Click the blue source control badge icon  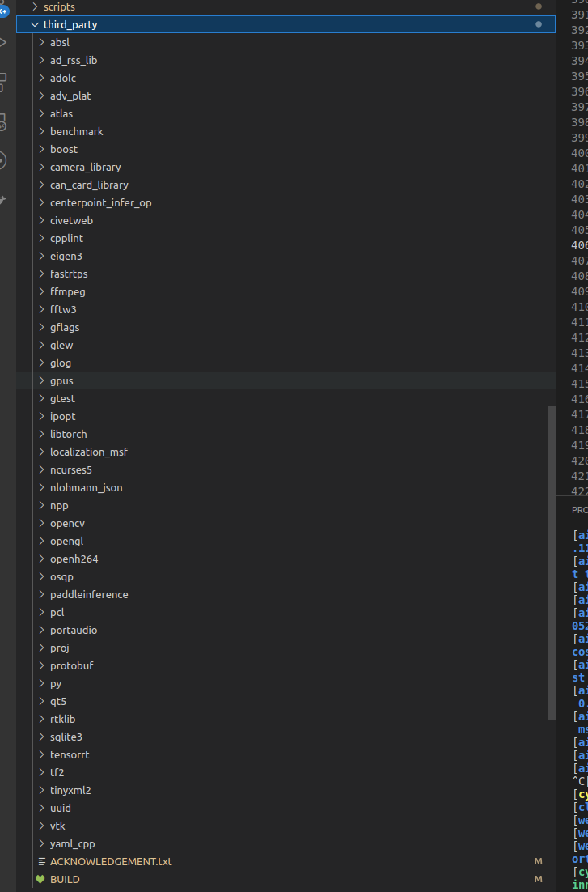click(2, 10)
